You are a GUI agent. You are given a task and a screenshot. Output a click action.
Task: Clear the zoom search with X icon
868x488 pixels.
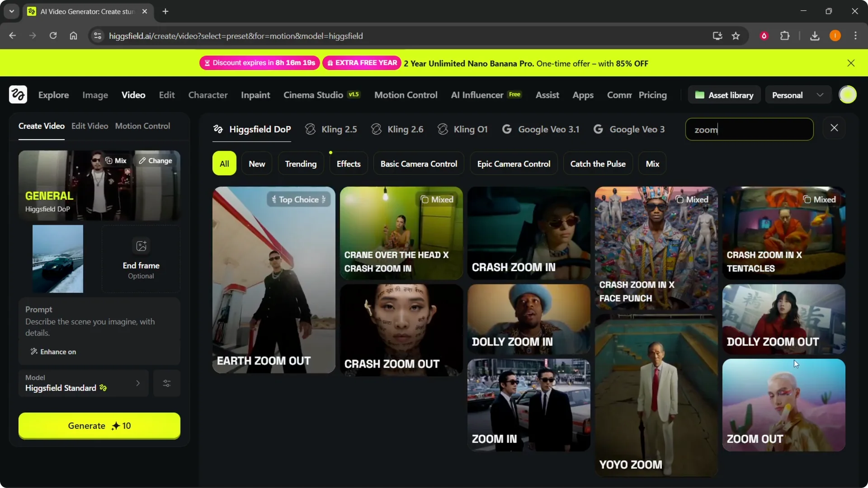point(834,128)
